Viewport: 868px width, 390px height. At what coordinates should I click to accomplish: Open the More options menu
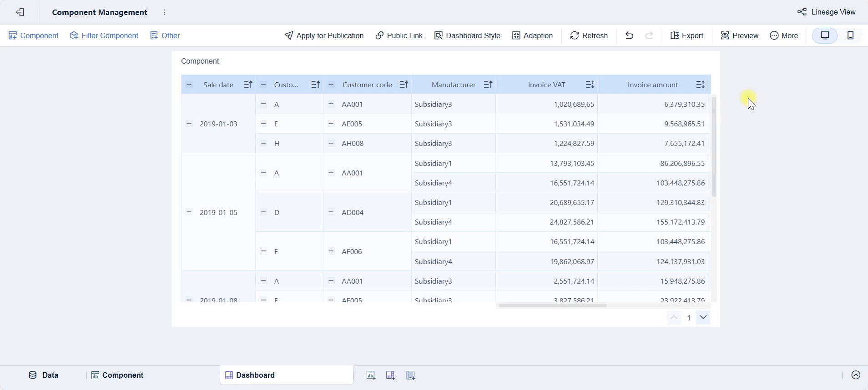pyautogui.click(x=784, y=35)
